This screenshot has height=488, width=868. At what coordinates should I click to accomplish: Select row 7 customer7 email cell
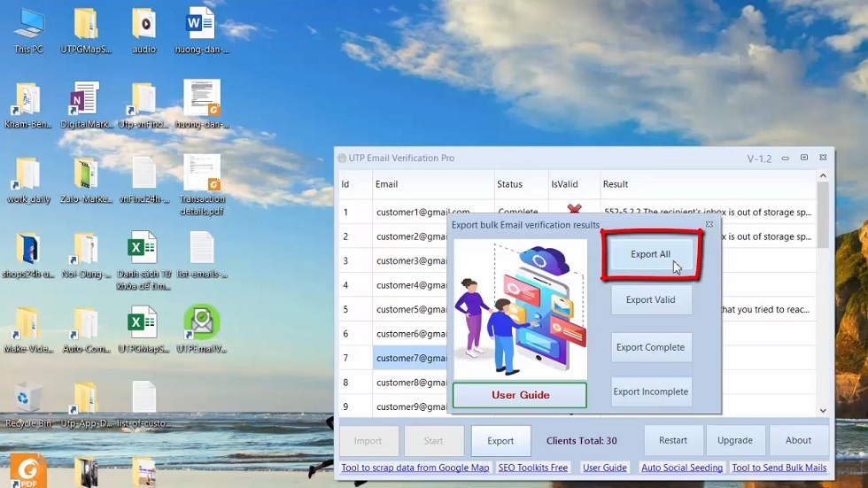410,358
